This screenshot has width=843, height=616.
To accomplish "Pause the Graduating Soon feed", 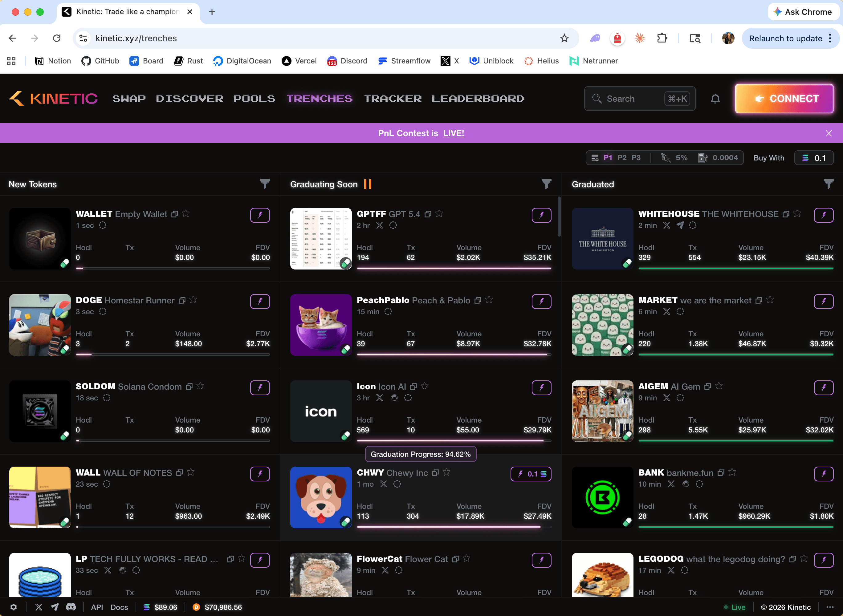I will point(367,184).
